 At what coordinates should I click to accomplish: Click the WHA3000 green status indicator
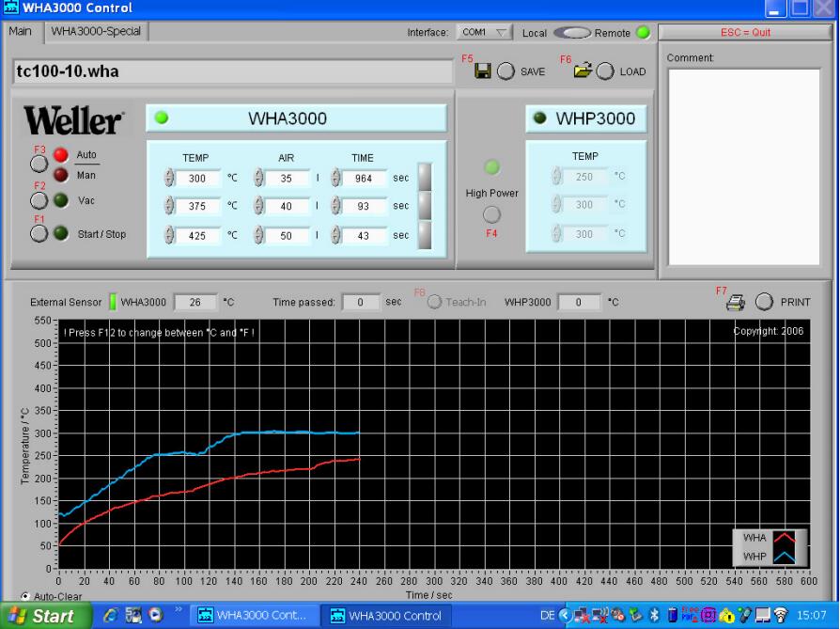[162, 118]
